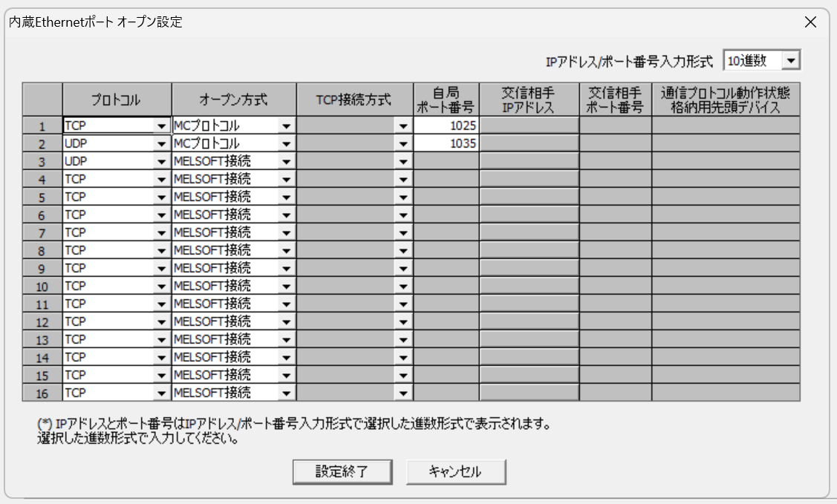Open row 4 TCP connection method dropdown

pyautogui.click(x=403, y=180)
